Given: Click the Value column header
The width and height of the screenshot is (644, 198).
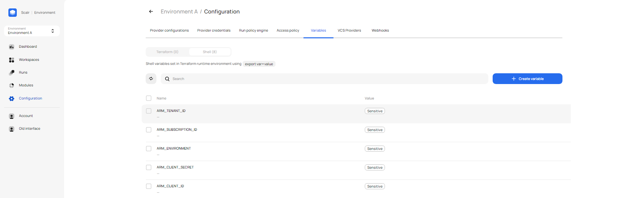Looking at the screenshot, I should pos(369,98).
